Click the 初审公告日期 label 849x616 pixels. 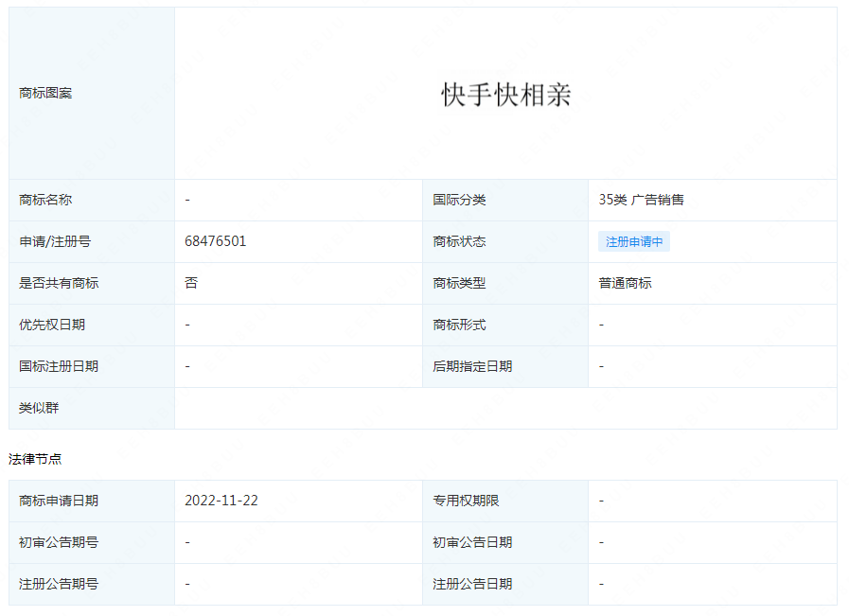(x=472, y=542)
